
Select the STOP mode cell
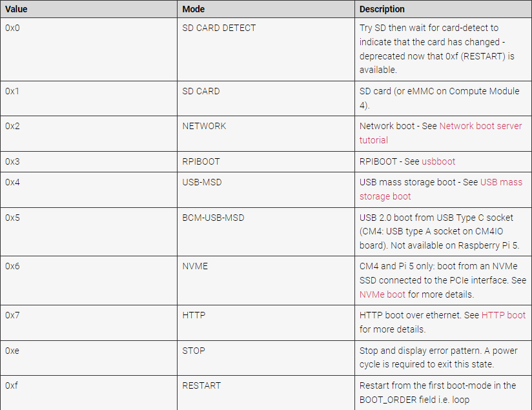click(265, 358)
